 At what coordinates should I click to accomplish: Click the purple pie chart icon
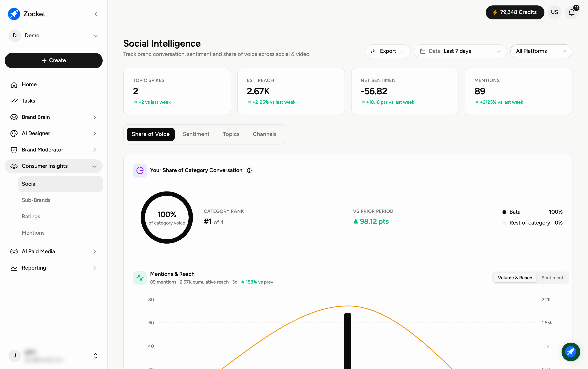point(140,170)
